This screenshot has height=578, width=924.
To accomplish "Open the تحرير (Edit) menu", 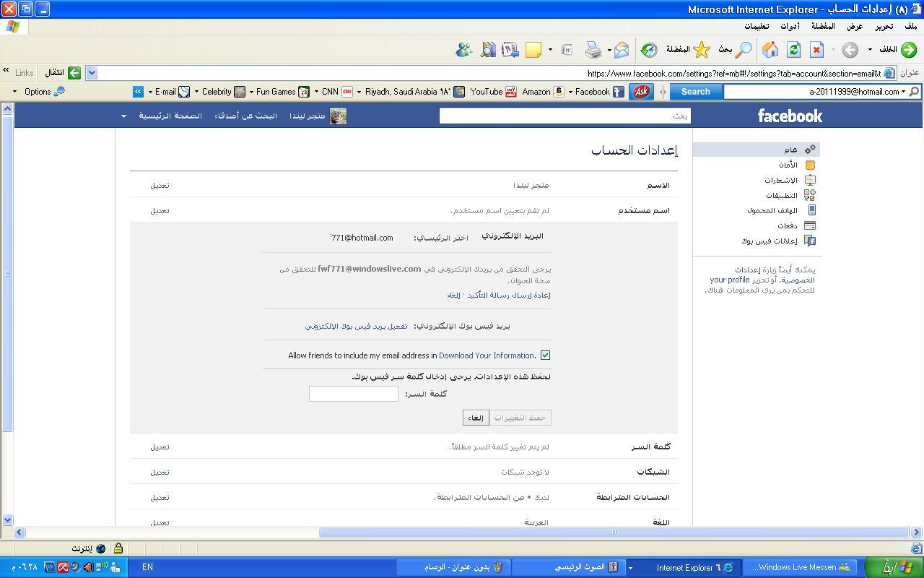I will pos(884,26).
